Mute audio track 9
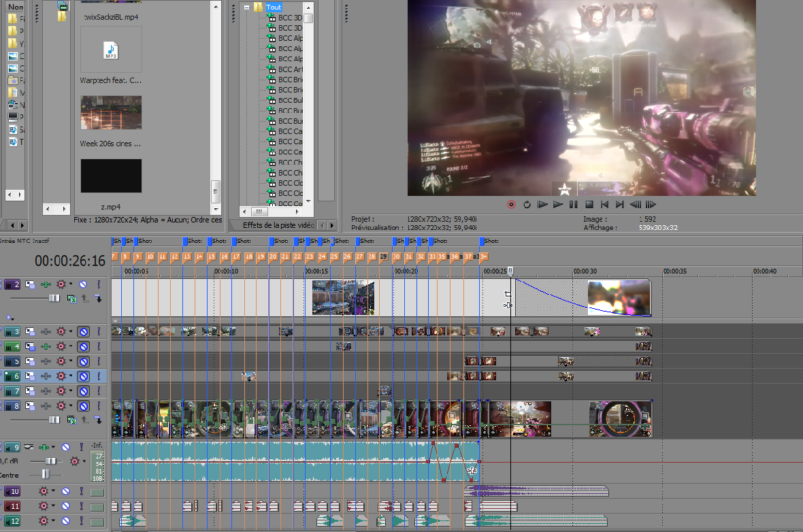 (x=65, y=447)
